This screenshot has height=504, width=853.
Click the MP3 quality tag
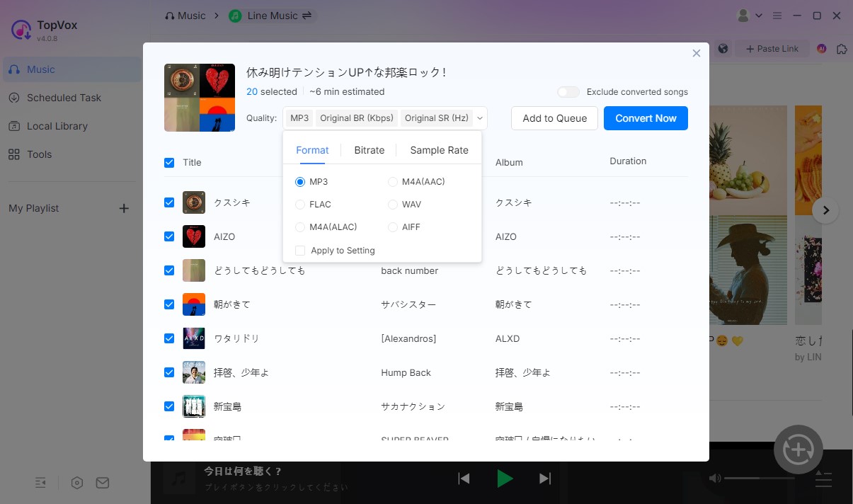point(299,118)
